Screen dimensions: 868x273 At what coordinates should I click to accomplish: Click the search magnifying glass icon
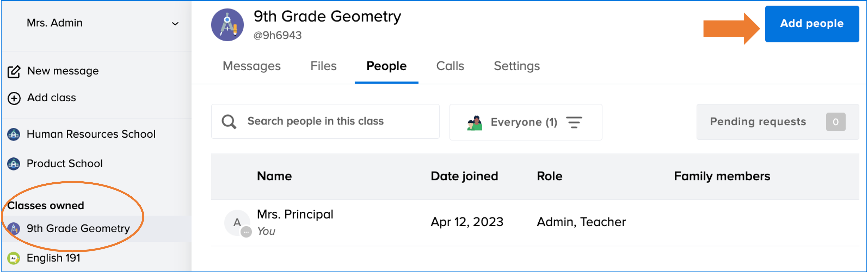[229, 122]
